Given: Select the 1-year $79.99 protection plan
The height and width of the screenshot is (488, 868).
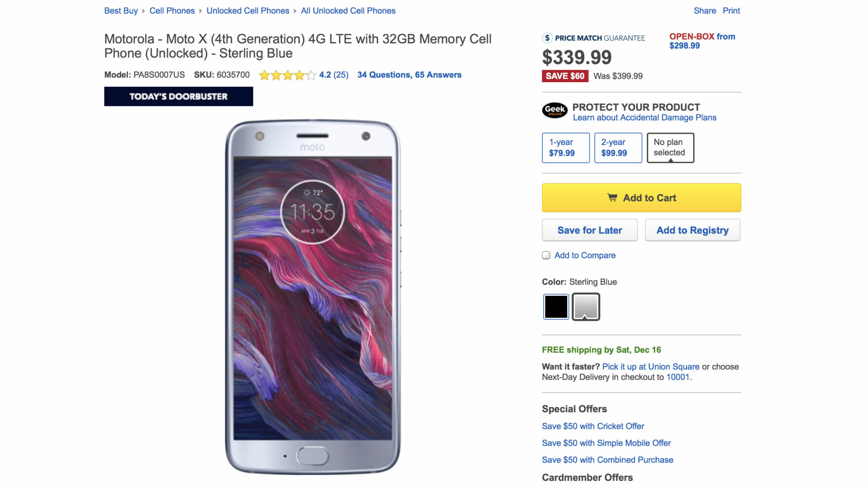Looking at the screenshot, I should tap(565, 147).
